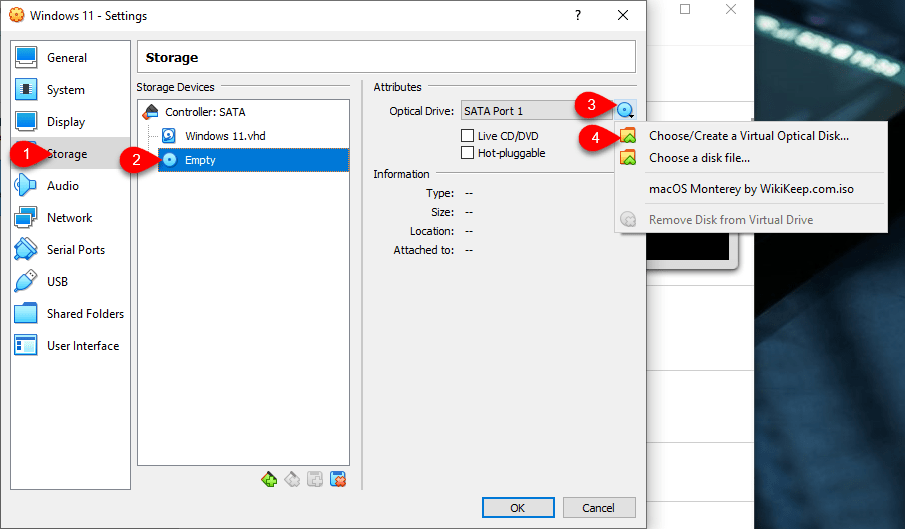The width and height of the screenshot is (905, 529).
Task: Open the Audio settings category
Action: [x=70, y=186]
